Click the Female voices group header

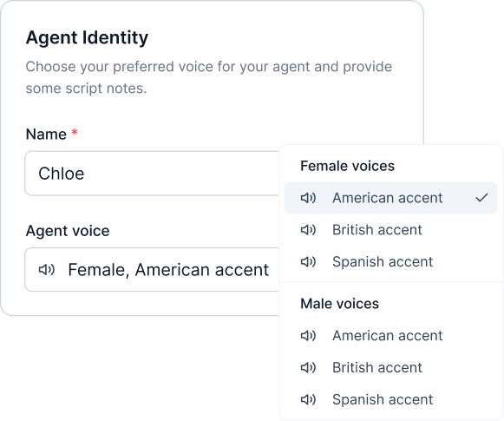[347, 166]
